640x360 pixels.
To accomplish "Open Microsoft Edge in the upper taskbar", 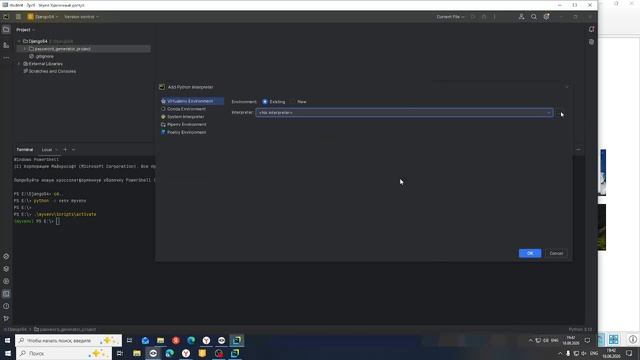I will coord(191,340).
